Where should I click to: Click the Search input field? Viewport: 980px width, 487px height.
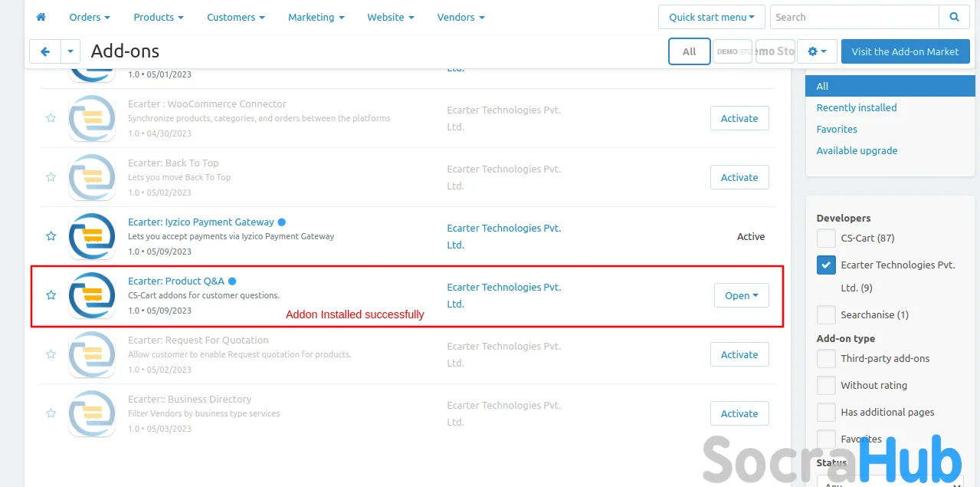point(854,17)
